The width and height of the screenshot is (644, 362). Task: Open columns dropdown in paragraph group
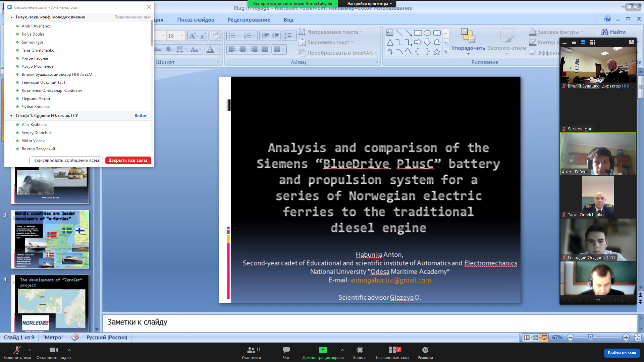[279, 49]
